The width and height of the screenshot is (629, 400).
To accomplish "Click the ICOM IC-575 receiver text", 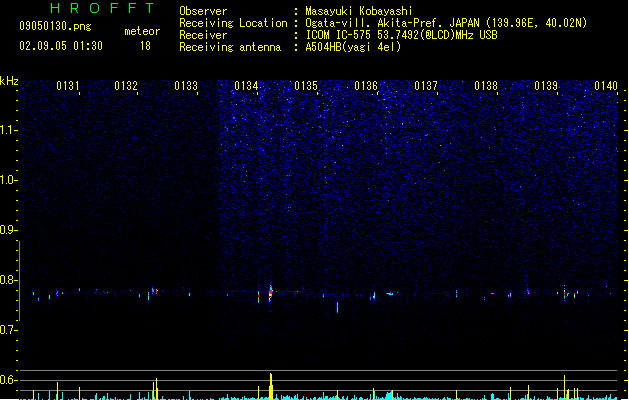I will pos(402,35).
